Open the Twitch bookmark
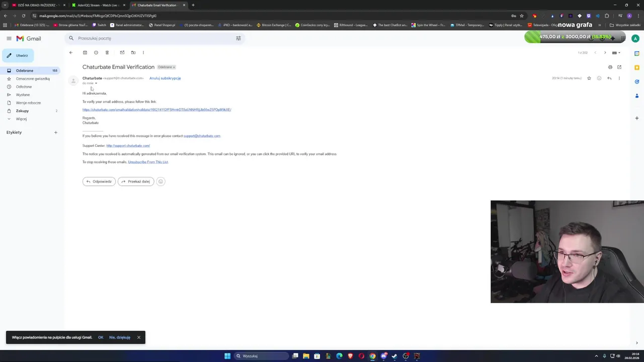Image resolution: width=644 pixels, height=362 pixels. (x=99, y=25)
